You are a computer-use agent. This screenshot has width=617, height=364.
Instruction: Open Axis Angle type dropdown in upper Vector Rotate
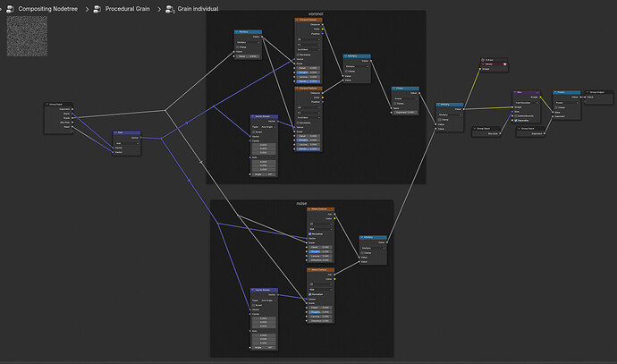pos(267,127)
